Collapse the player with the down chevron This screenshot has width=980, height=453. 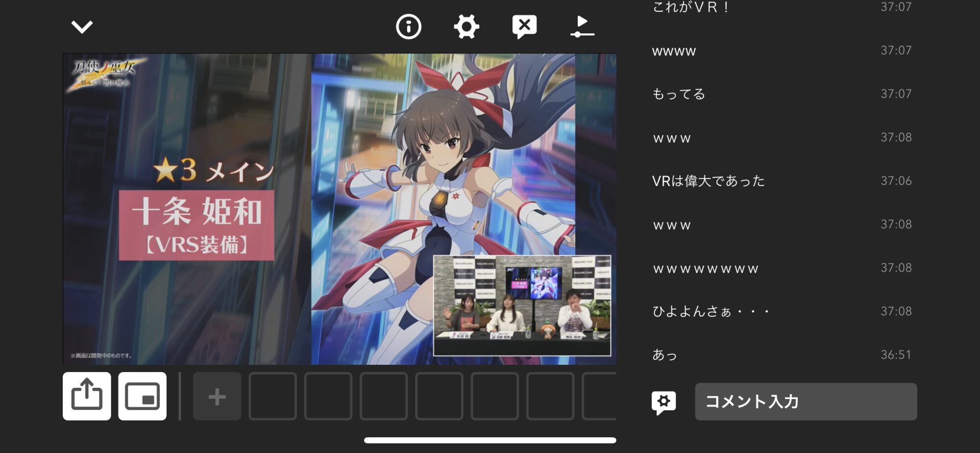click(82, 26)
